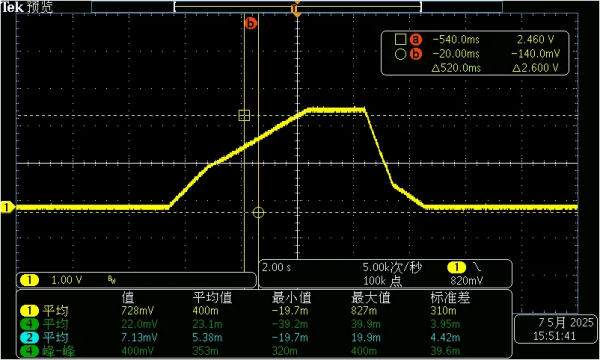Select the square cursor a marker on waveform
This screenshot has width=600, height=360.
[244, 115]
